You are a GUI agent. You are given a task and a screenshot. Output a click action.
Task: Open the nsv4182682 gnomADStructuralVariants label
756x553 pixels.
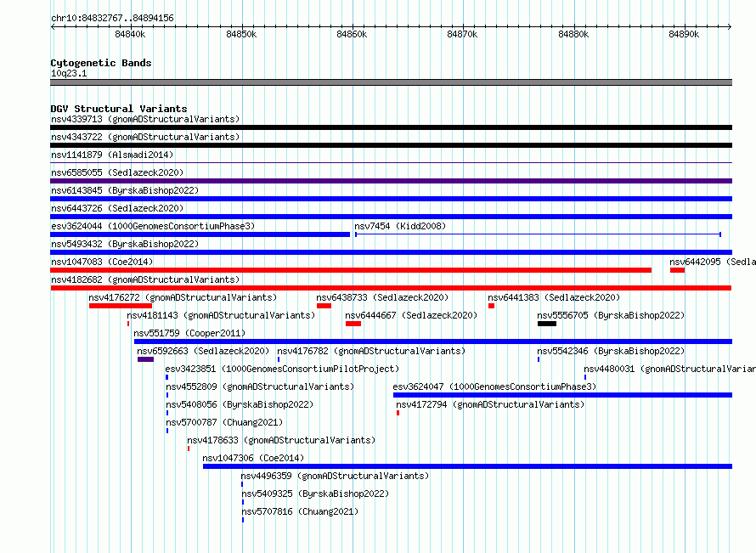point(145,279)
